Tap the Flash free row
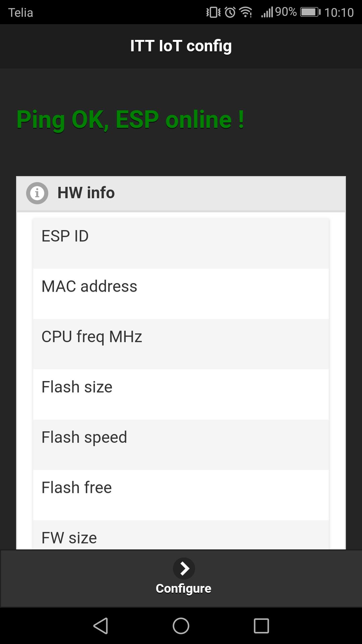This screenshot has height=644, width=362. click(x=181, y=495)
